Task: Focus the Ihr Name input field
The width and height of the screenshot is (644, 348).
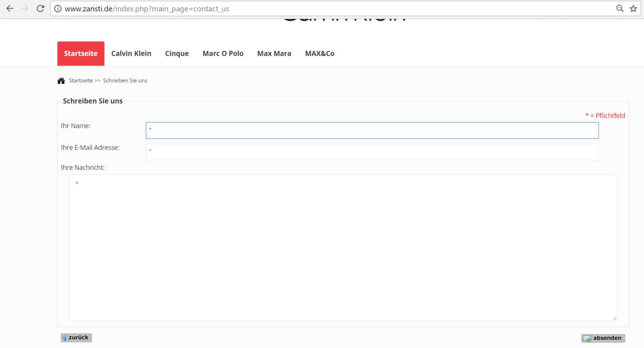Action: (372, 130)
